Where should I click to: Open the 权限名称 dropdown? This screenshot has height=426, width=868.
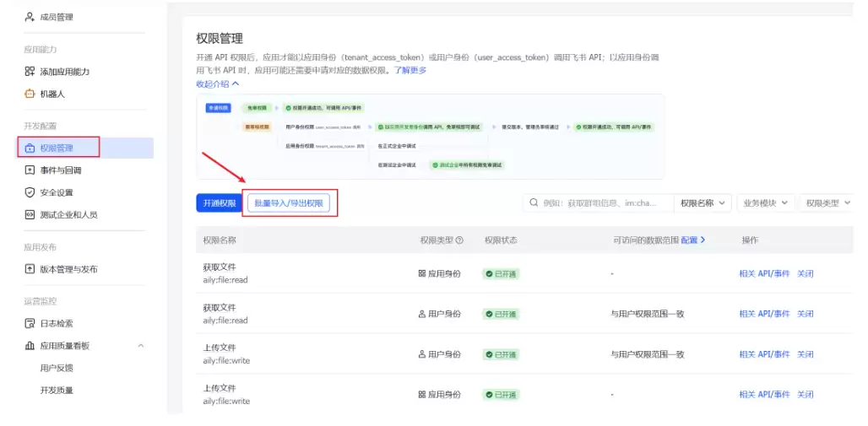(703, 203)
